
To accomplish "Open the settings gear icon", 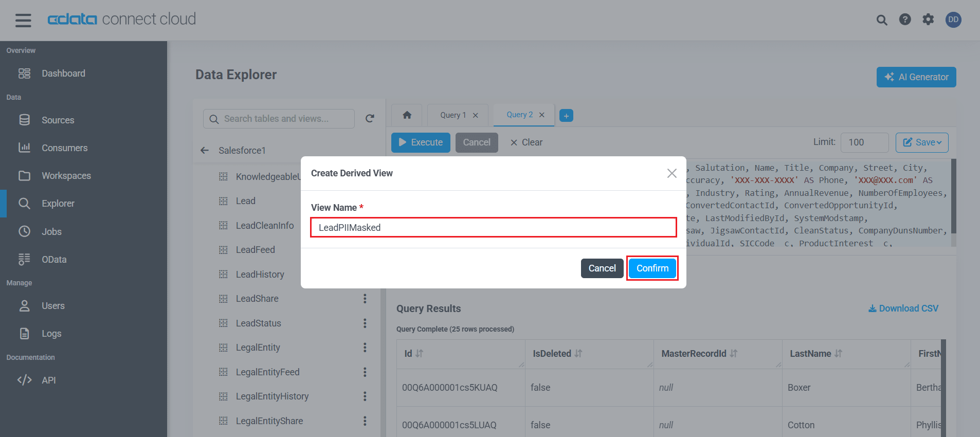I will [x=928, y=20].
